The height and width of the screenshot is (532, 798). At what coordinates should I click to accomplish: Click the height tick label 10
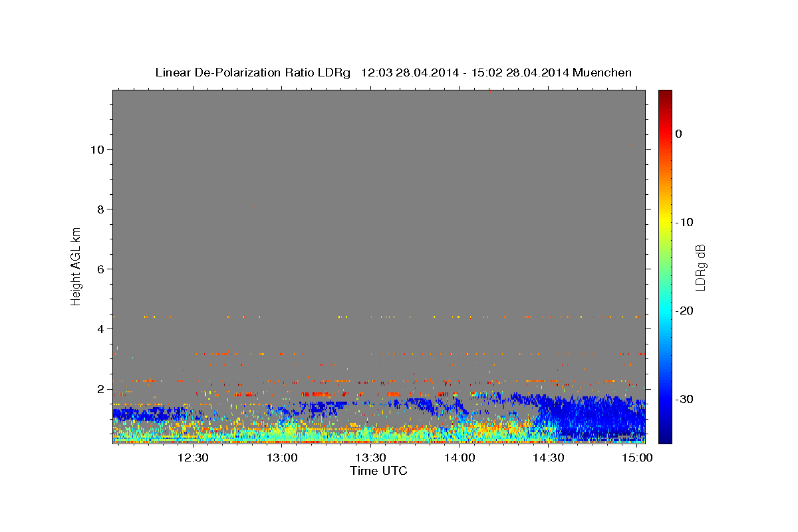click(96, 149)
